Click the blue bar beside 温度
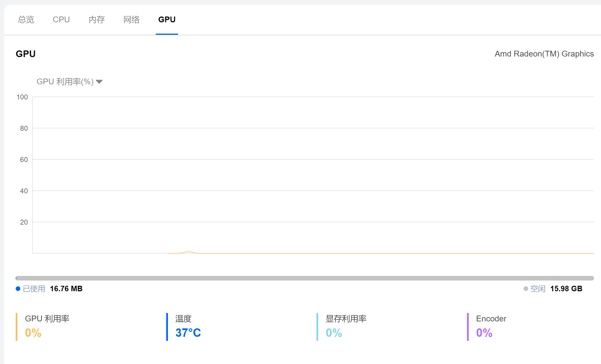601x364 pixels. [167, 327]
